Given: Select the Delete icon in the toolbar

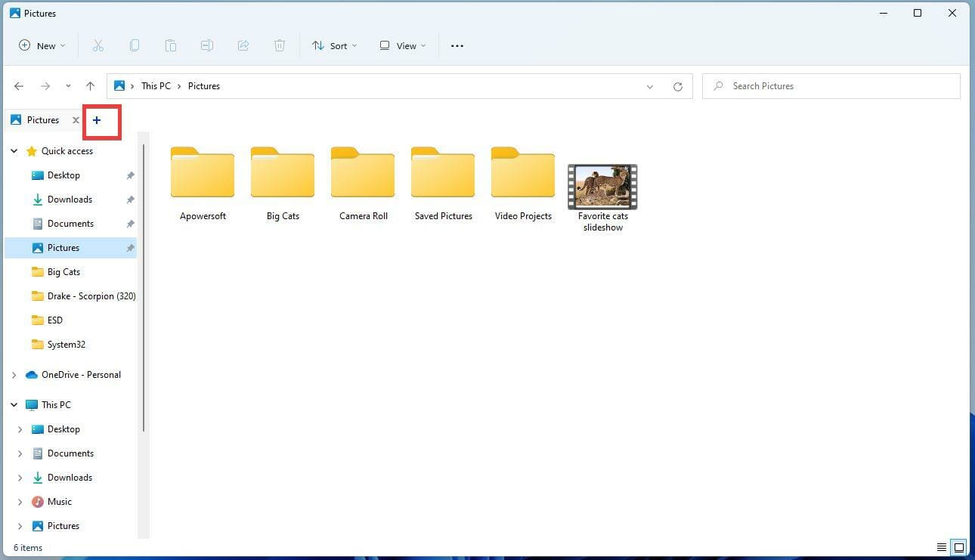Looking at the screenshot, I should pos(280,45).
